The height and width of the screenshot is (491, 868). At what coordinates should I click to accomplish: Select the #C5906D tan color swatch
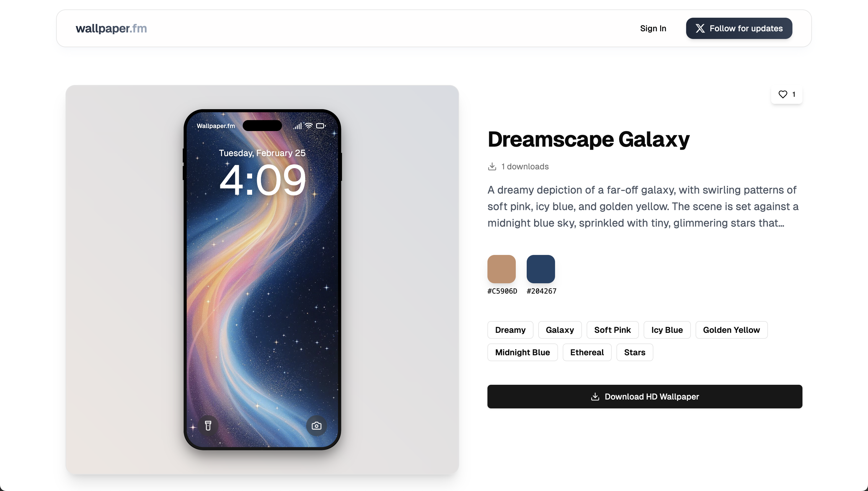pos(501,269)
